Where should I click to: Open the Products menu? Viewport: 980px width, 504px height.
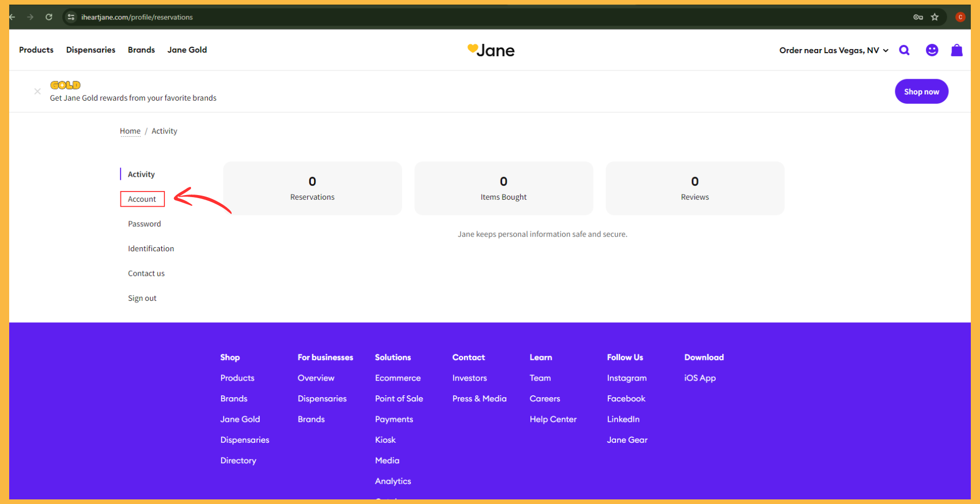pos(36,50)
